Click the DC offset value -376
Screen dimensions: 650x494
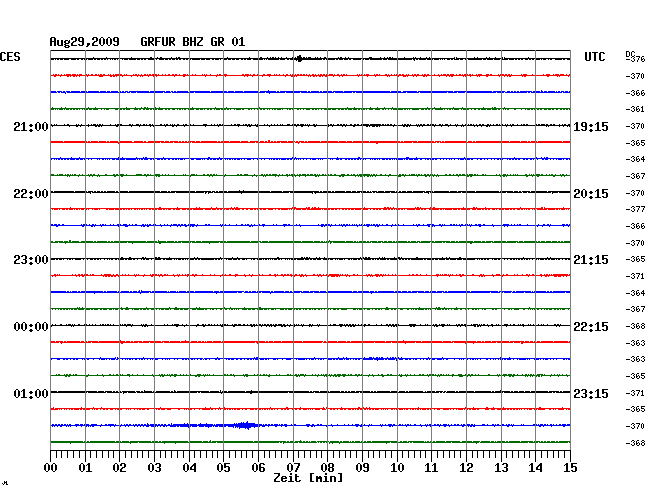(x=635, y=59)
